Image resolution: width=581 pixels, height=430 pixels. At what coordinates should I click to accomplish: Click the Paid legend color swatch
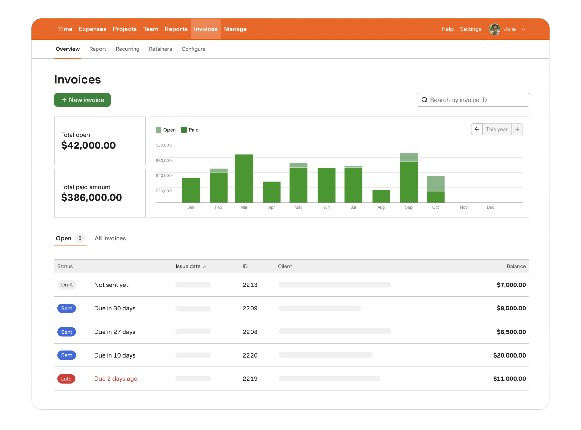point(184,130)
